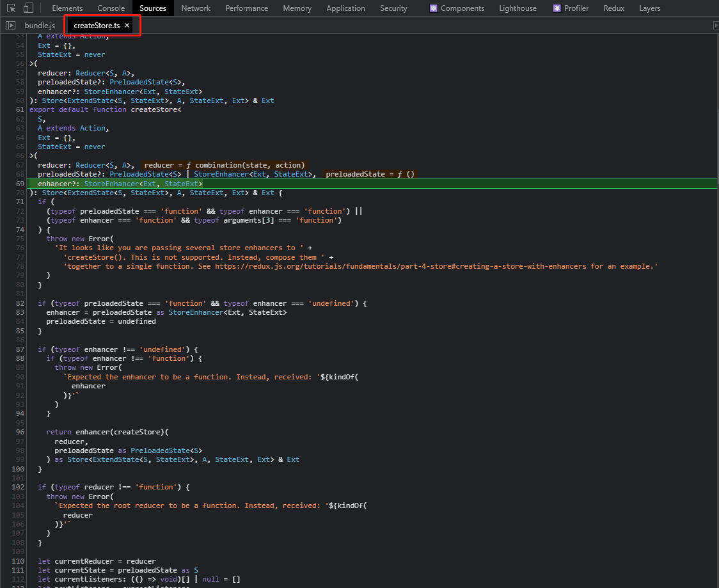The image size is (719, 588).
Task: Toggle the device toolbar icon
Action: 28,8
